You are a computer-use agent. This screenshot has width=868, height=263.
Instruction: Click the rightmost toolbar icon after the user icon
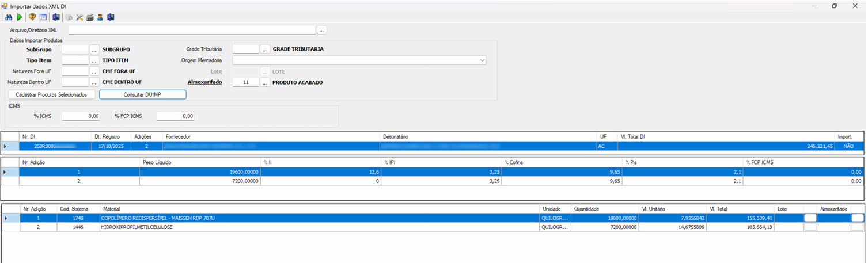pyautogui.click(x=111, y=17)
